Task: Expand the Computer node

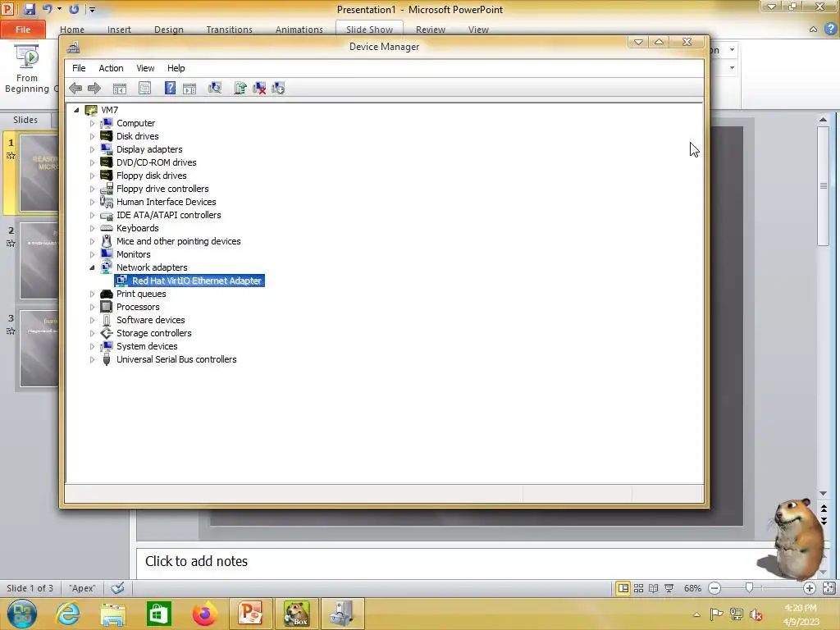Action: click(92, 123)
